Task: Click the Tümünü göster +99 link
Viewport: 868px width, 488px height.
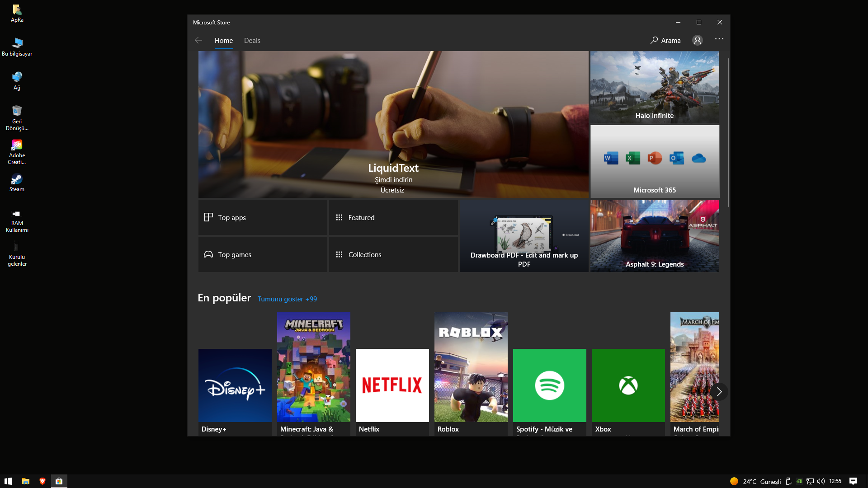Action: (287, 299)
